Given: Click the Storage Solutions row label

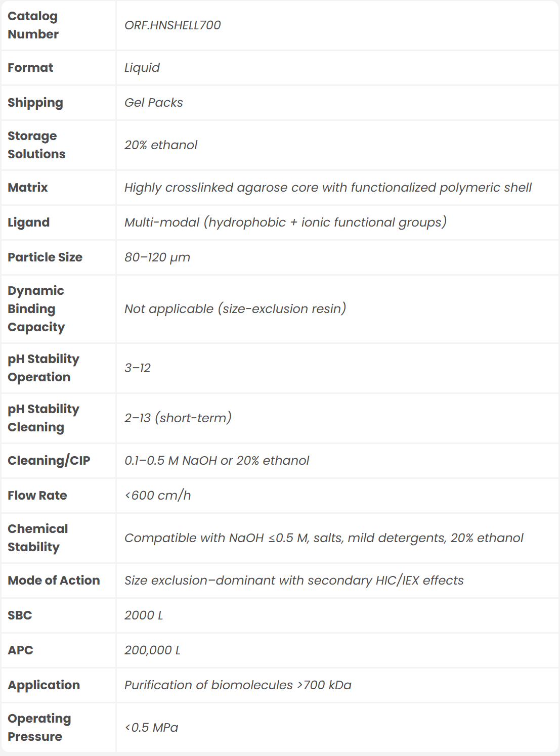Looking at the screenshot, I should (36, 145).
